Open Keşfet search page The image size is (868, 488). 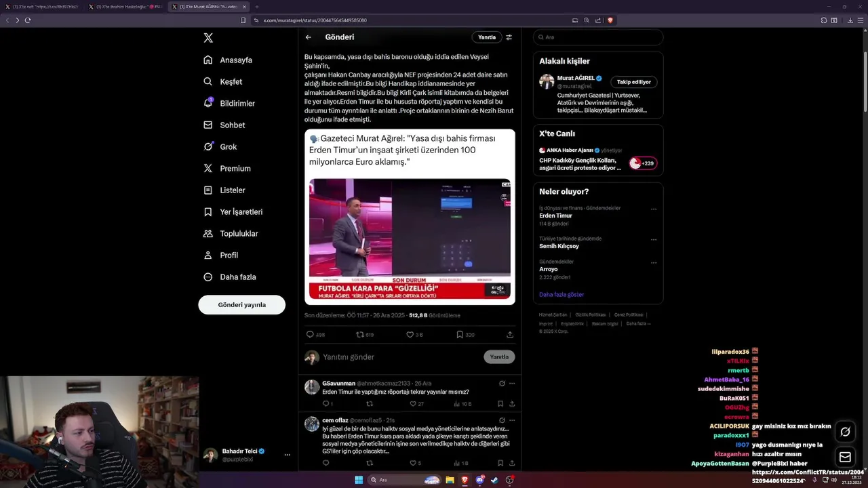click(x=222, y=81)
